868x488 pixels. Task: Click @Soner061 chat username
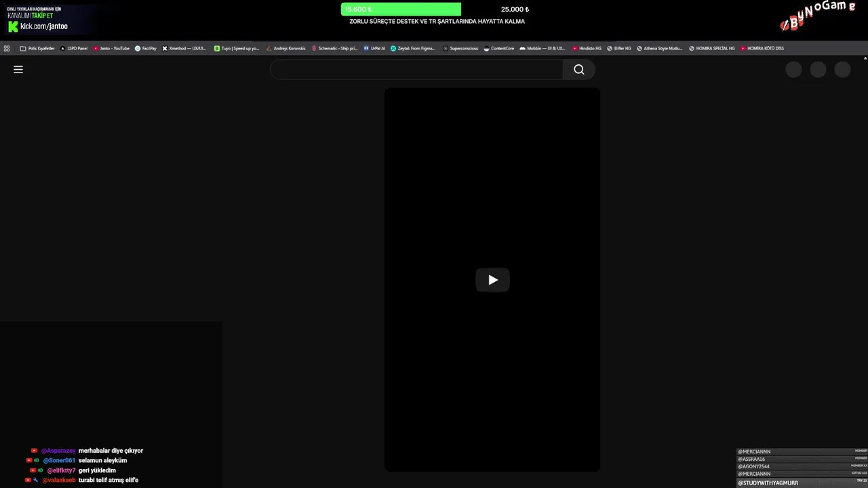pos(59,460)
